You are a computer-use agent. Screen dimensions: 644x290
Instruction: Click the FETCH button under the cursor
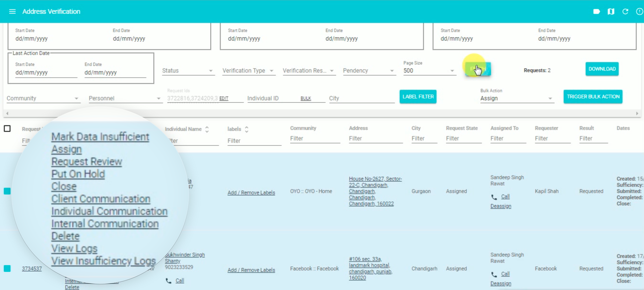478,69
